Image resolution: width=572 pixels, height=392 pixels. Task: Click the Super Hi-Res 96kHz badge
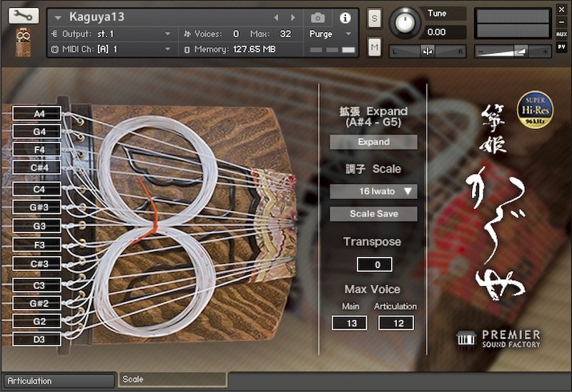point(535,109)
